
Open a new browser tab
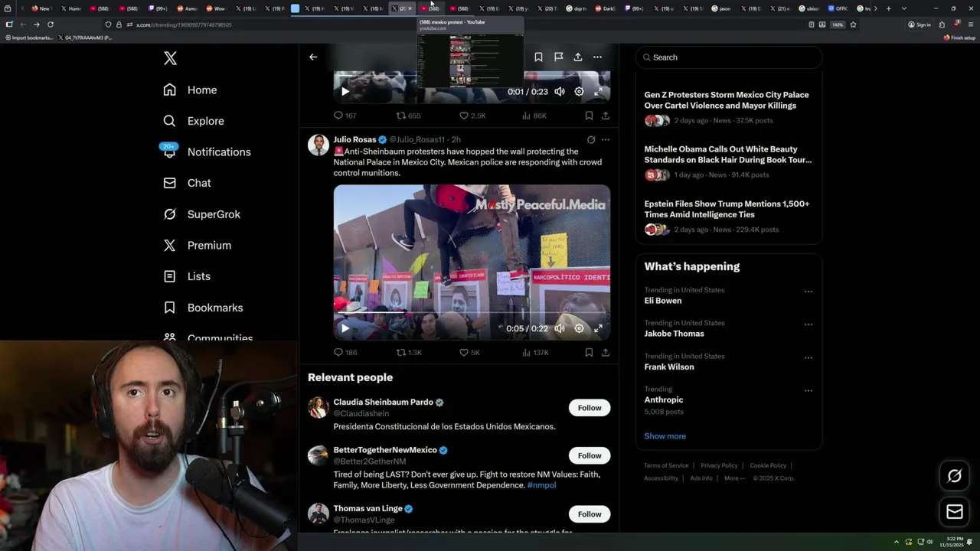[x=888, y=8]
